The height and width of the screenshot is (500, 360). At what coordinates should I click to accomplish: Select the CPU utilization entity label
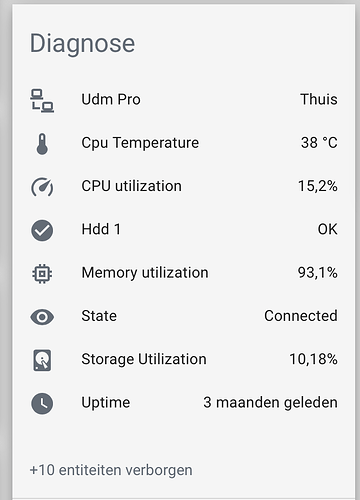tap(132, 186)
